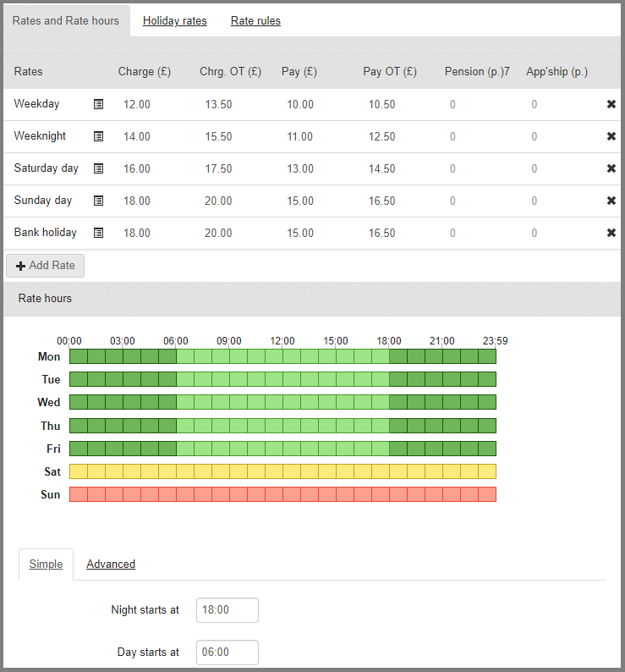
Task: Remove the Sunday day rate row
Action: [611, 201]
